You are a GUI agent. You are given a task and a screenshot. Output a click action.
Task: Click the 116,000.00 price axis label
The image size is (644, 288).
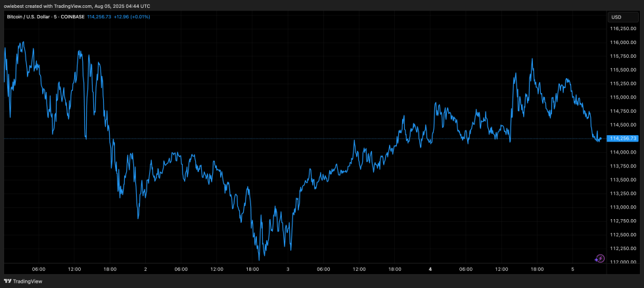[x=623, y=43]
